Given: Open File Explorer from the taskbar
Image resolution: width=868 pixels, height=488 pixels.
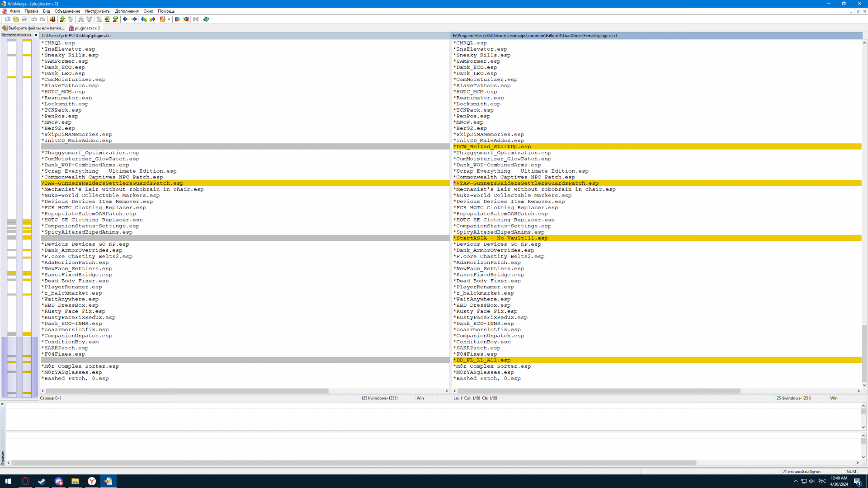Looking at the screenshot, I should (75, 481).
